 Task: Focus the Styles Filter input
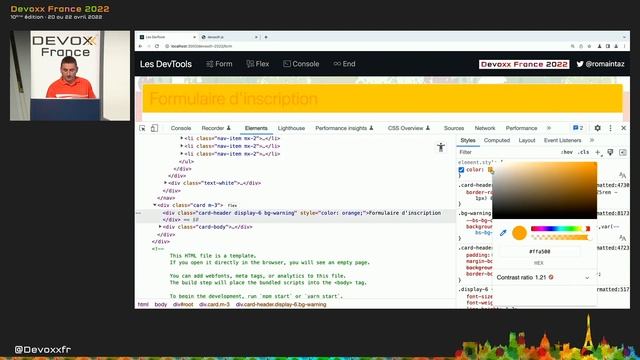point(506,152)
